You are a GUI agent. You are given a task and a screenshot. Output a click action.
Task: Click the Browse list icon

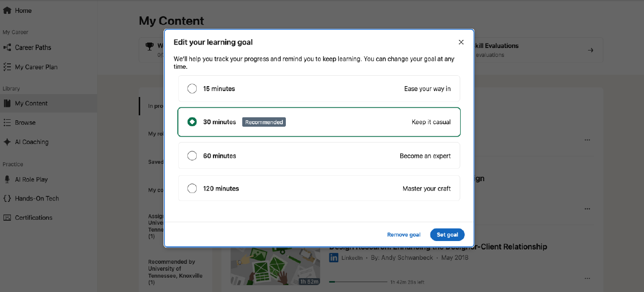7,123
